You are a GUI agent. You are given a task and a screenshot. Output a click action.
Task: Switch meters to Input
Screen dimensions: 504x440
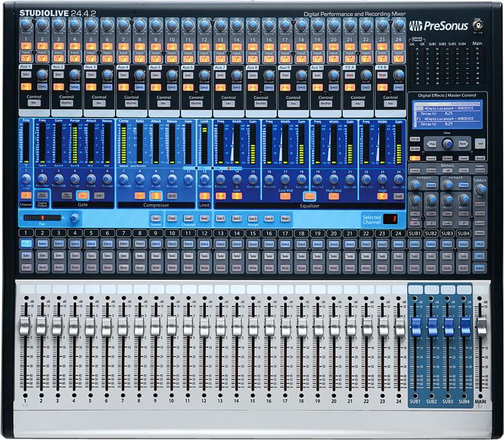tap(415, 170)
